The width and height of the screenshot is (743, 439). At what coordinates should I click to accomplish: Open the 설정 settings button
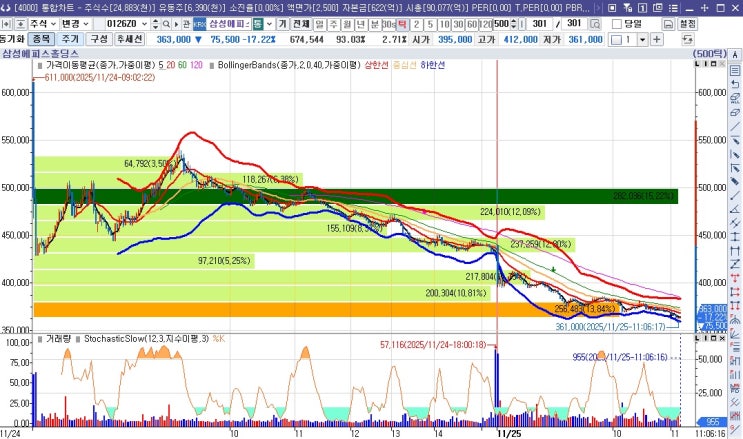point(688,24)
